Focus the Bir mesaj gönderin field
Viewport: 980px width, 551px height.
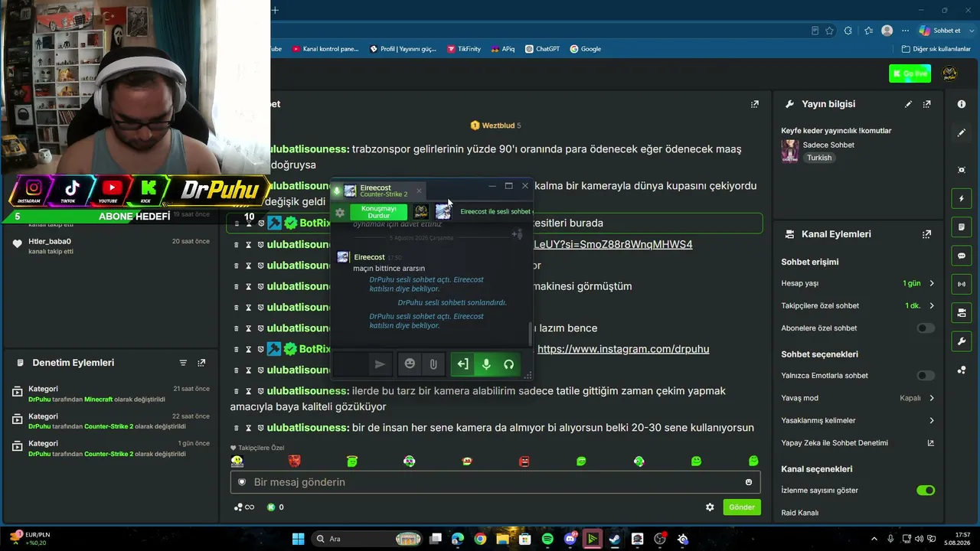pos(495,482)
